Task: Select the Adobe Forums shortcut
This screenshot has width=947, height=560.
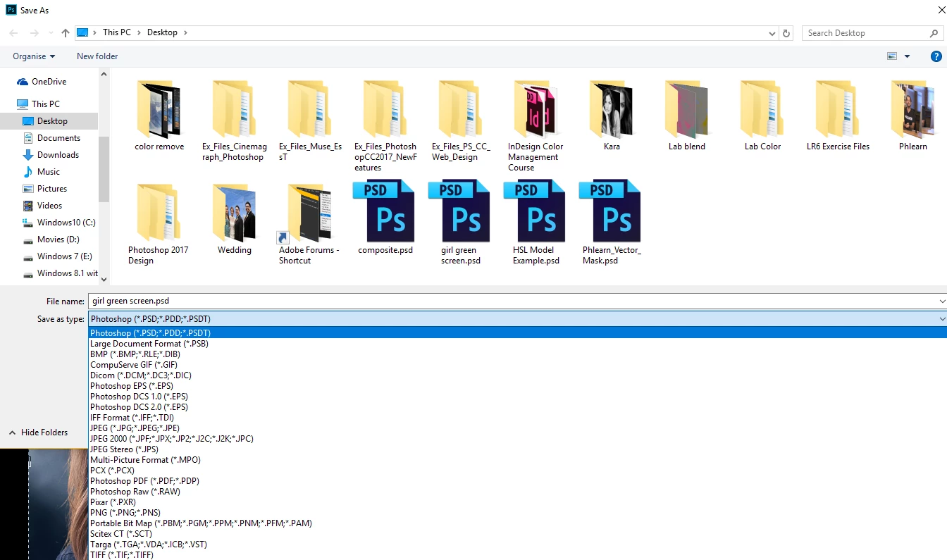Action: click(x=309, y=224)
